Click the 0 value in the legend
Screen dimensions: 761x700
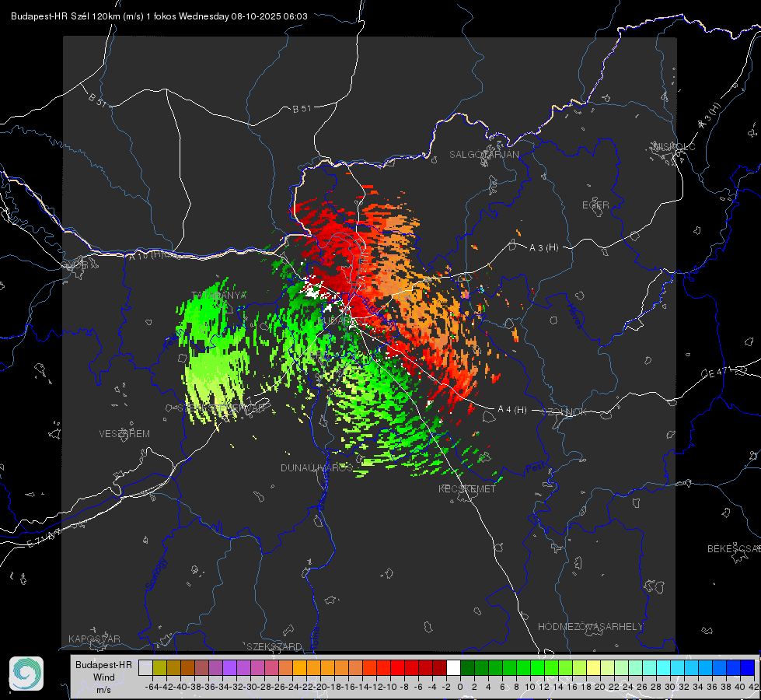[460, 687]
